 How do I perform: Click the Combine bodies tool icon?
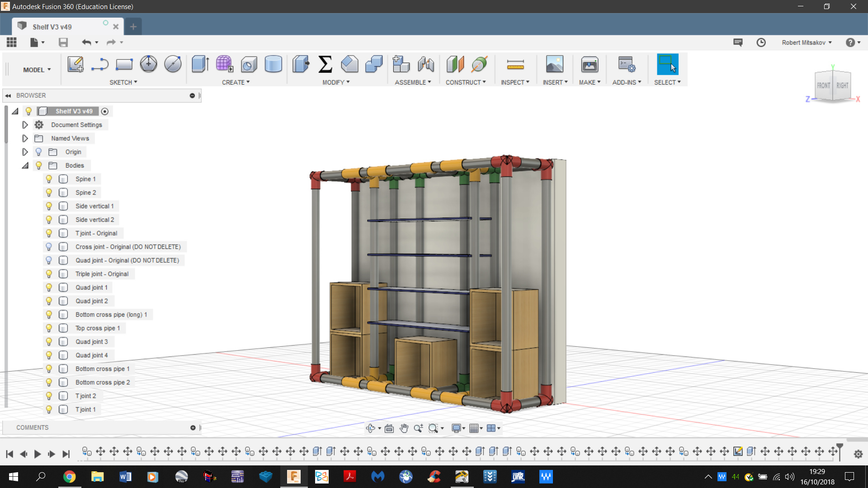(x=374, y=64)
